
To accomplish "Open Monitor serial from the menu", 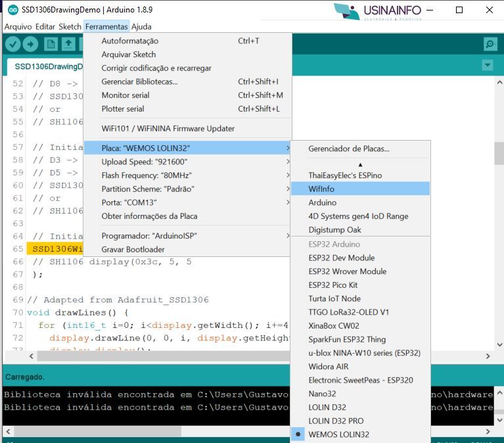I will pos(187,95).
